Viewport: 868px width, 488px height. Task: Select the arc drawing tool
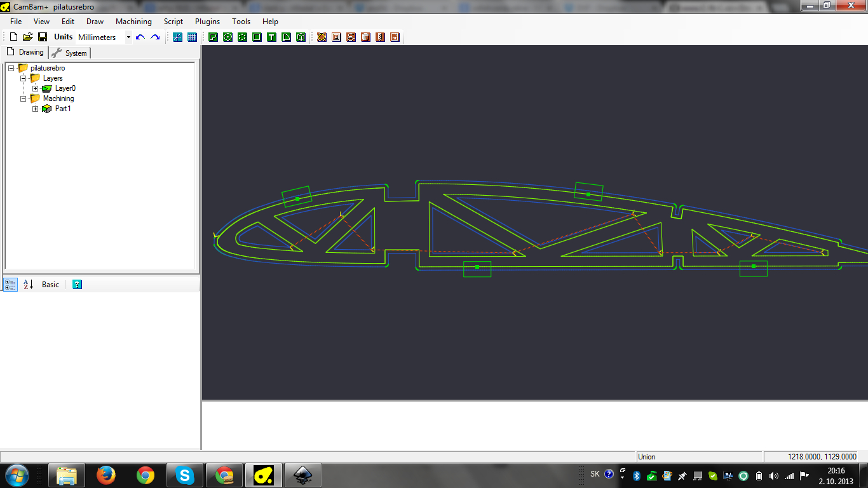click(286, 37)
